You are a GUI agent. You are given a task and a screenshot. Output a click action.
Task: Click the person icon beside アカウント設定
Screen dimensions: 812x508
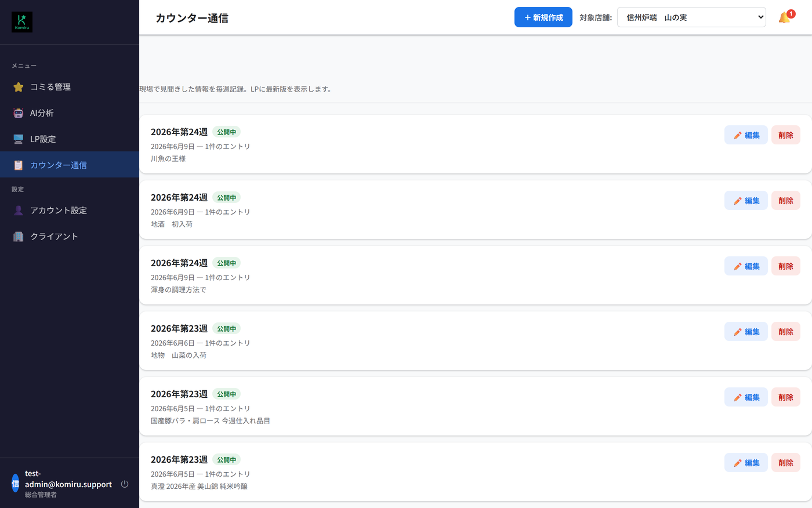click(x=19, y=211)
